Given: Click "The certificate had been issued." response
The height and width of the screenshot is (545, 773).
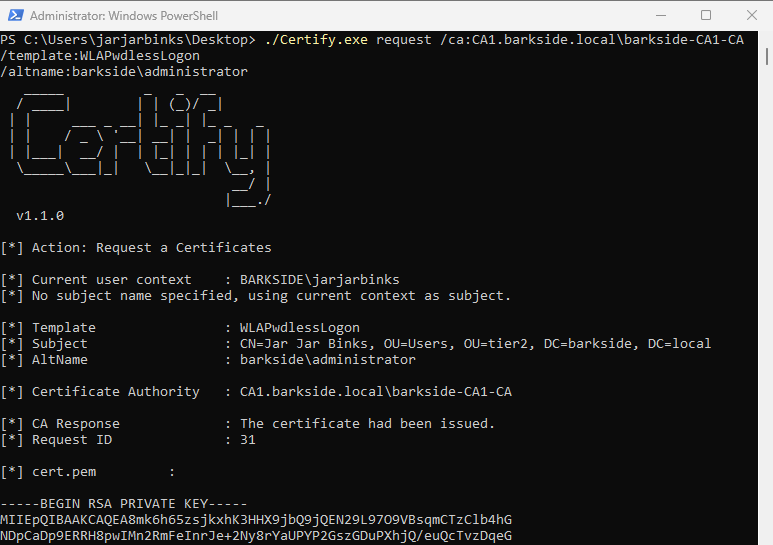Looking at the screenshot, I should click(x=367, y=423).
